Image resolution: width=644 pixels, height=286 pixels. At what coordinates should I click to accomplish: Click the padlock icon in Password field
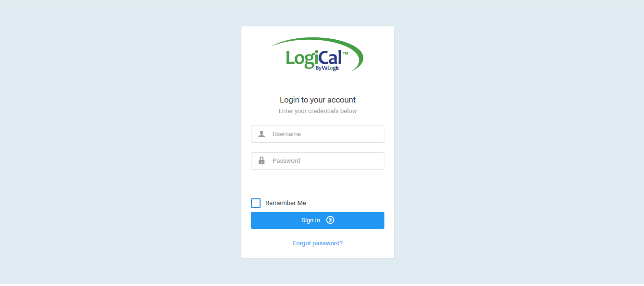(x=262, y=161)
